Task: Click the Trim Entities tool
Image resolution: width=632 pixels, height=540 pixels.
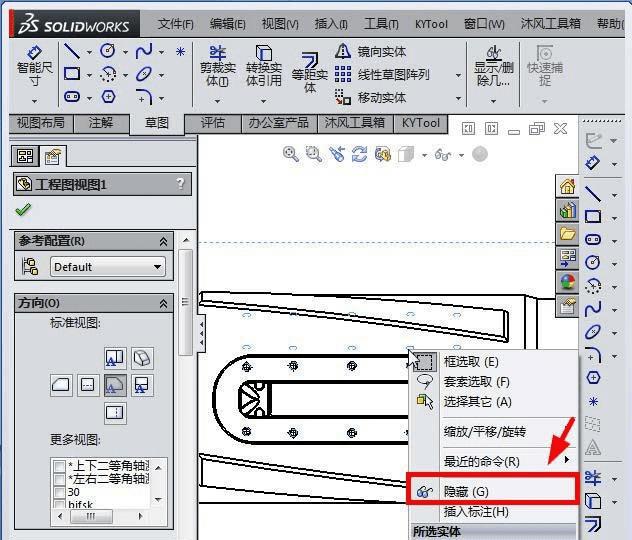Action: 218,66
